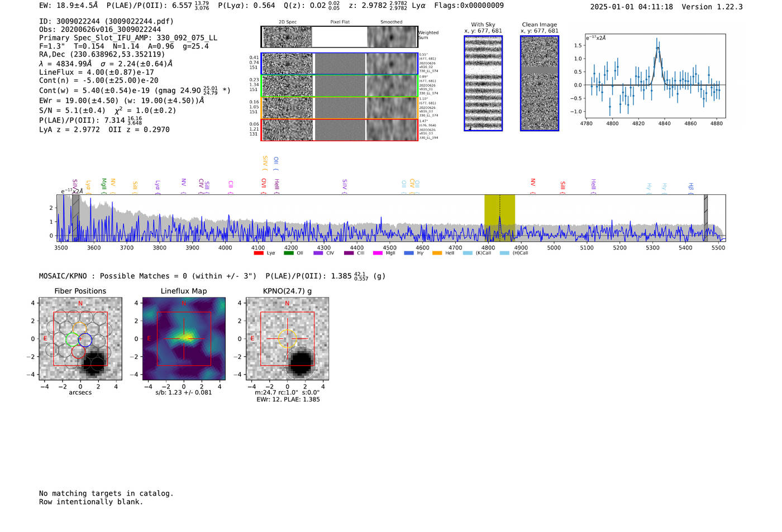Click the orange HeII legend swatch
Viewport: 782px width, 532px height.
[x=437, y=253]
